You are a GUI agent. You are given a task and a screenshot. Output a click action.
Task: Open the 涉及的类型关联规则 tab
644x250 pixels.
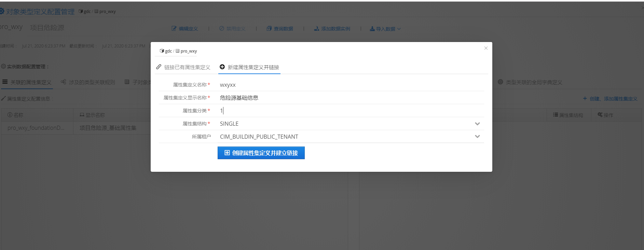click(88, 82)
